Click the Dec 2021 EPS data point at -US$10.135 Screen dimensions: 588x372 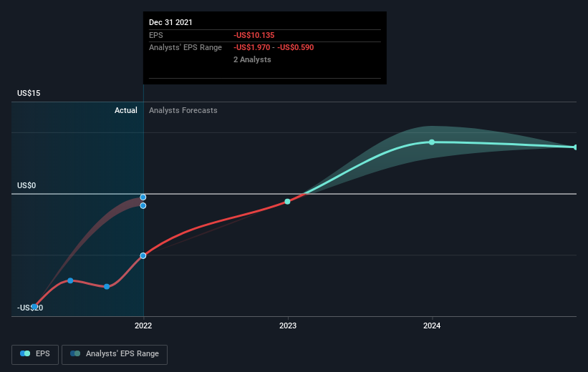pos(143,256)
